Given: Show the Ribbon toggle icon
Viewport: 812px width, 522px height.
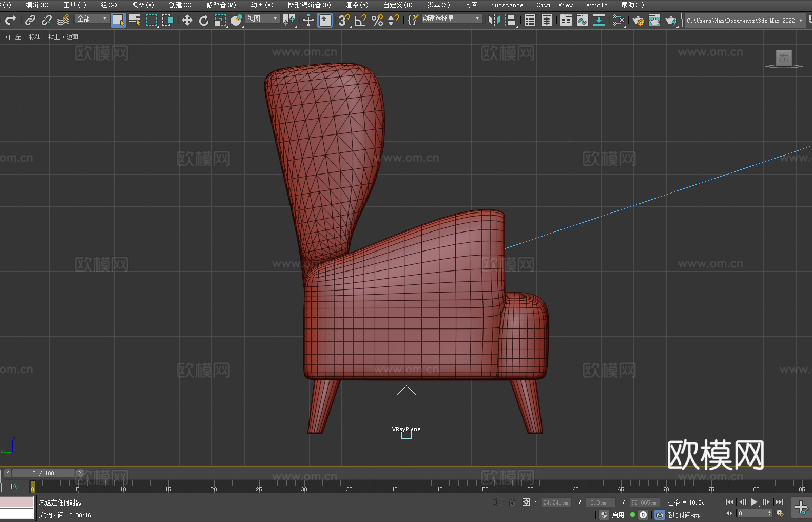Looking at the screenshot, I should [566, 20].
